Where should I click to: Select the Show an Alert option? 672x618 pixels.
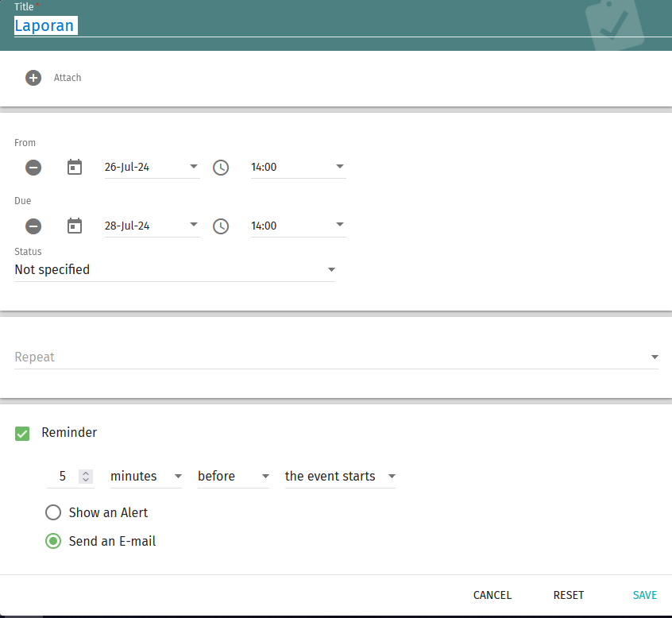click(x=53, y=512)
